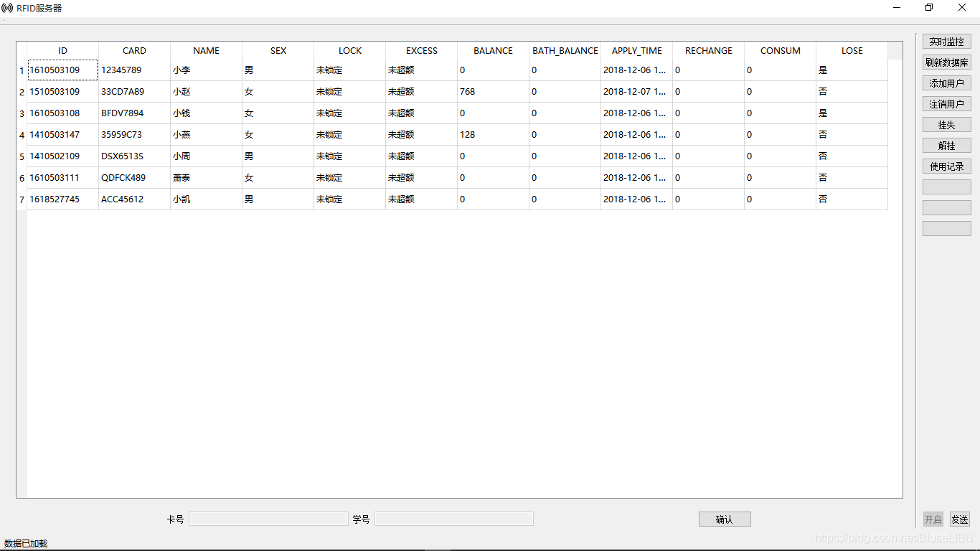Viewport: 980px width, 551px height.
Task: Select card cell ACC45612
Action: point(135,199)
